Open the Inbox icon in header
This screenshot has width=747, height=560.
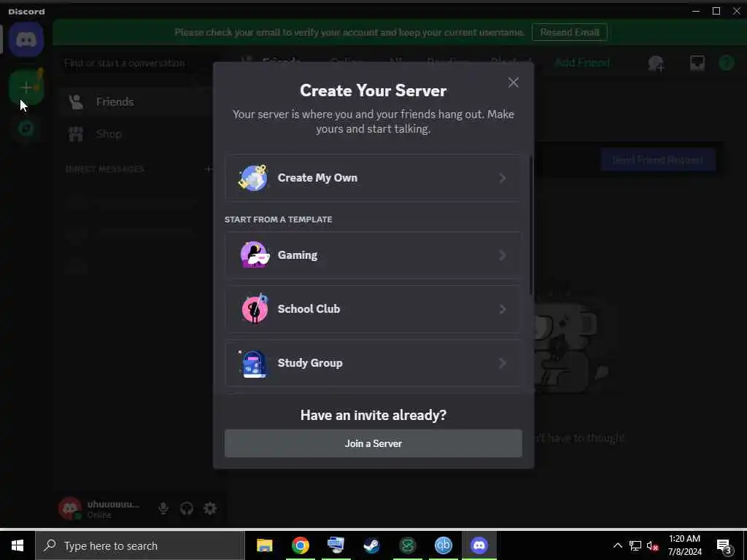tap(697, 63)
